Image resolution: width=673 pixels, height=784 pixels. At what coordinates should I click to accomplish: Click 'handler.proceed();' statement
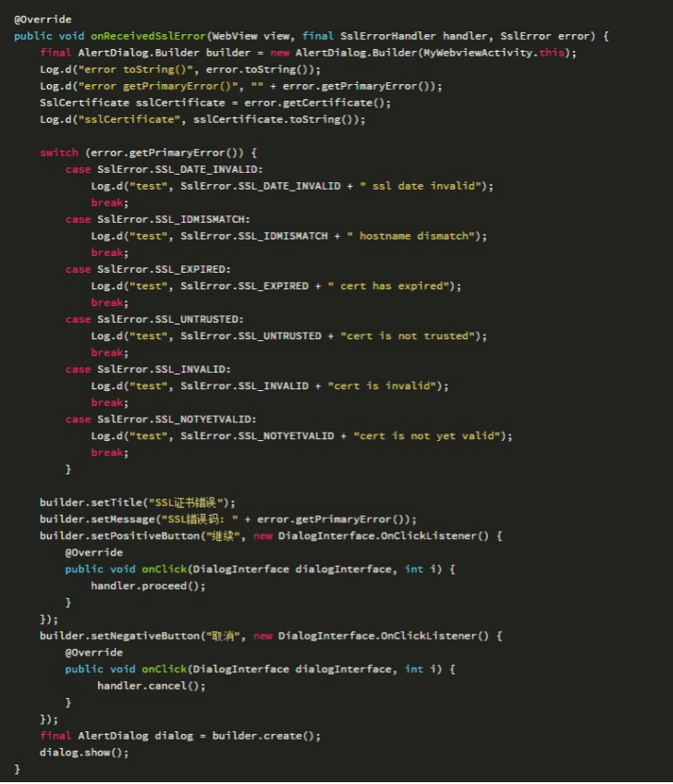click(x=148, y=586)
